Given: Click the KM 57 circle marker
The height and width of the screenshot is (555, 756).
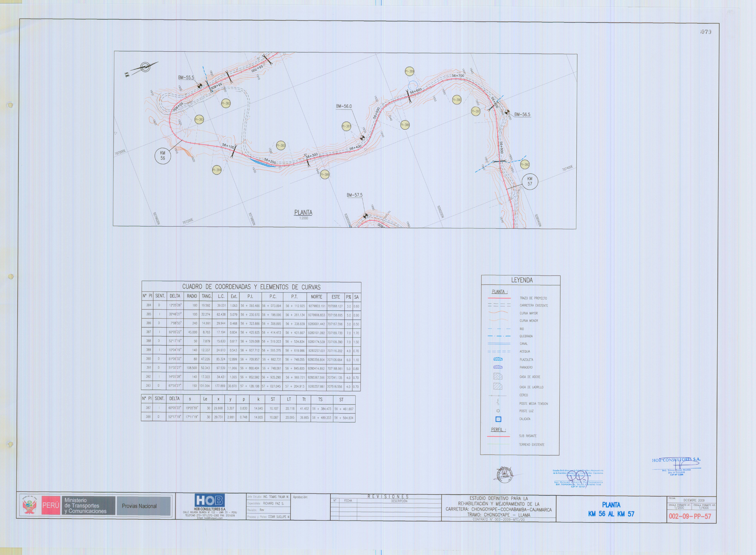Looking at the screenshot, I should point(530,181).
